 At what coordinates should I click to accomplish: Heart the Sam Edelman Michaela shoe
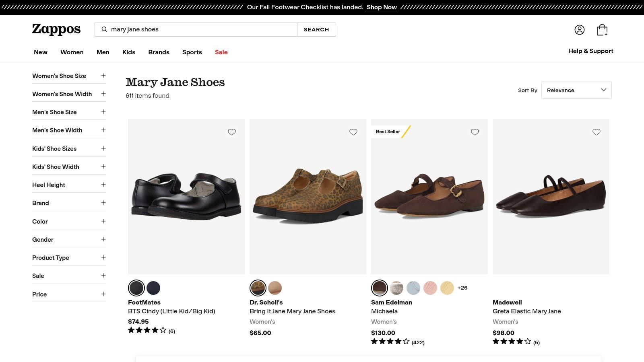point(475,132)
